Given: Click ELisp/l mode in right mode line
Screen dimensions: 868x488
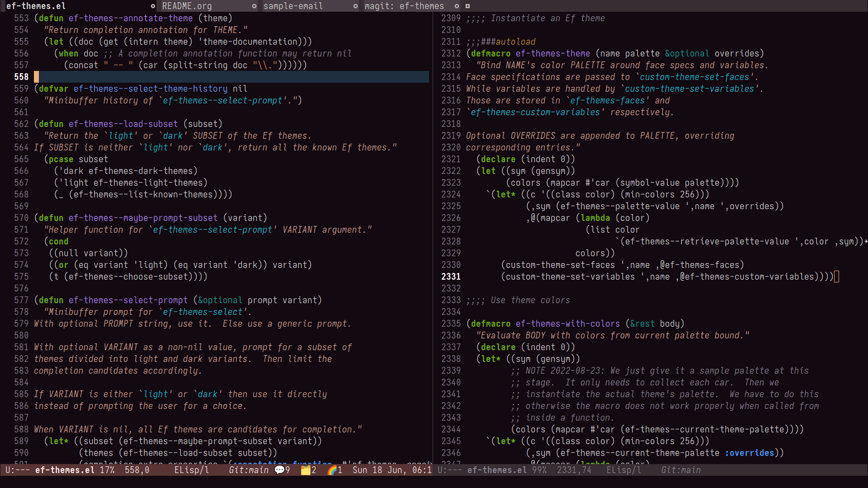Looking at the screenshot, I should 624,470.
